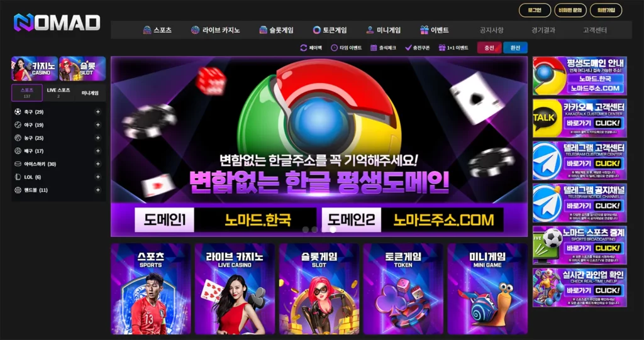This screenshot has height=340, width=644.
Task: Open the 슬롯게임 SLOT game card
Action: pos(319,288)
